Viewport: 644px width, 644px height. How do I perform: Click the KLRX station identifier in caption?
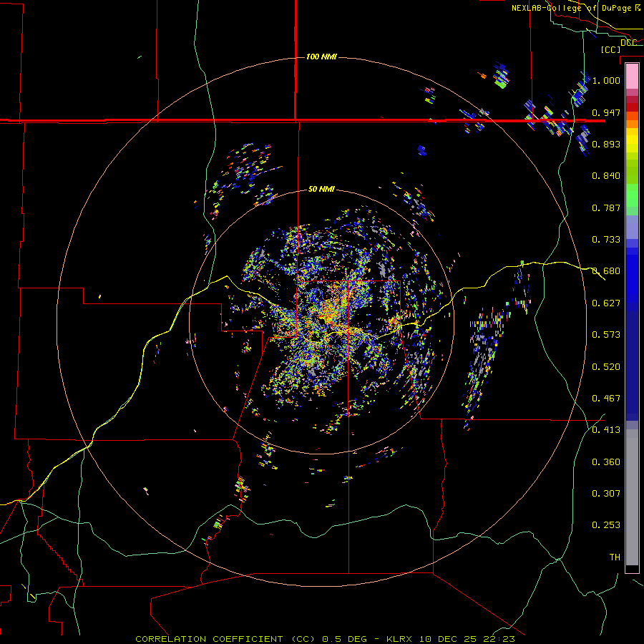pyautogui.click(x=400, y=639)
